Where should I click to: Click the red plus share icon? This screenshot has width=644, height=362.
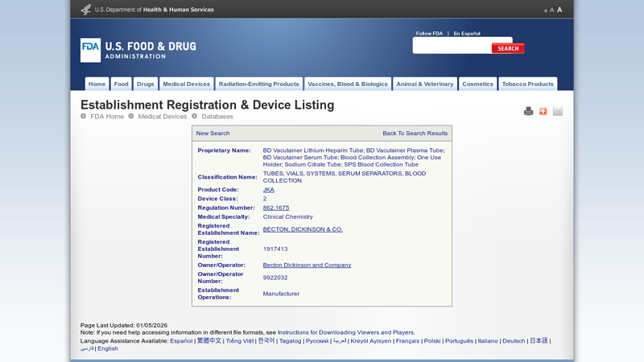[543, 111]
